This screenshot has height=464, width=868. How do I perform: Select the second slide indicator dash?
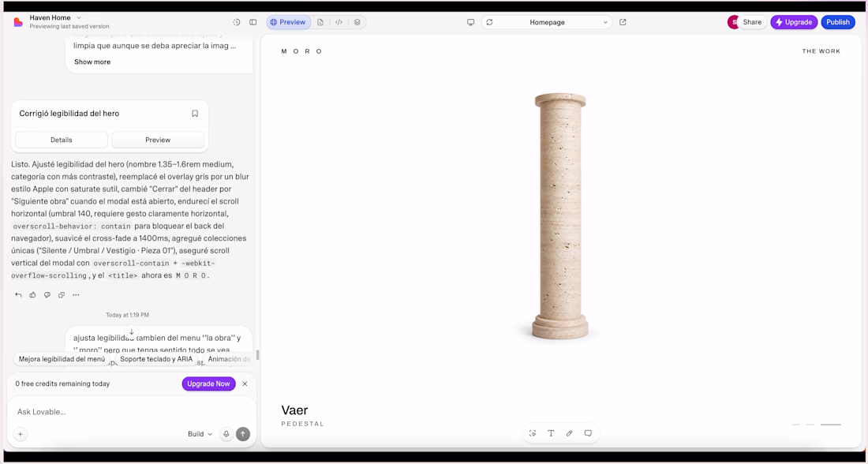[810, 425]
